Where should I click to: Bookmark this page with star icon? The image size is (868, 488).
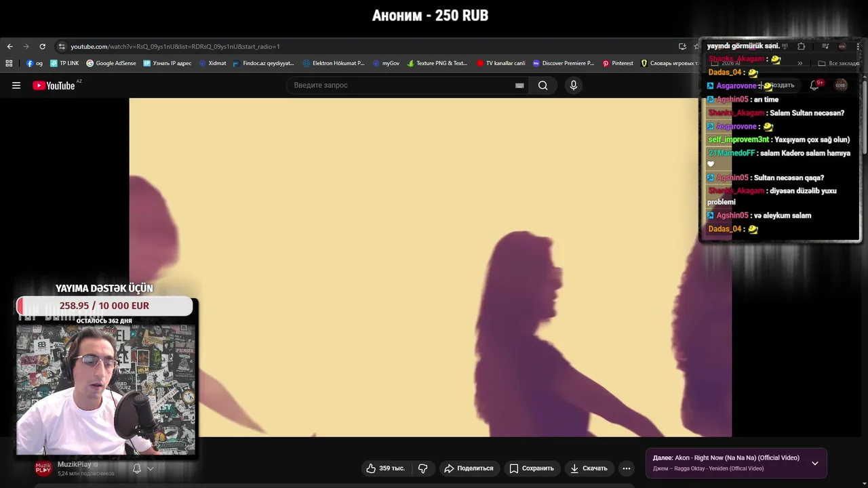[696, 46]
